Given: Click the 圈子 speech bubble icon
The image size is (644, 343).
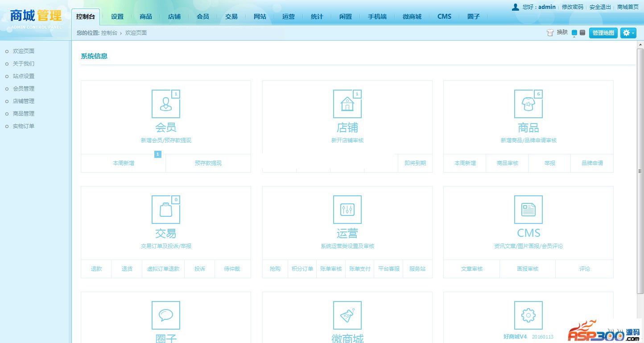Looking at the screenshot, I should (x=166, y=315).
